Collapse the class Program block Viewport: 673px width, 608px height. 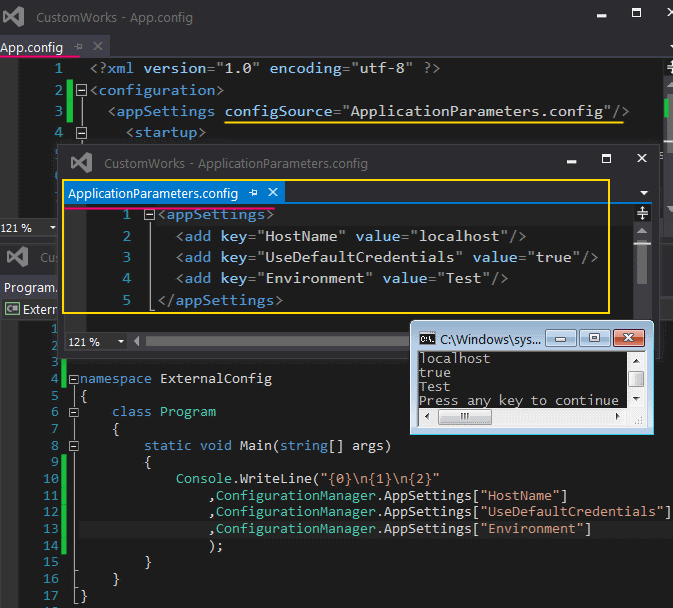(x=73, y=412)
